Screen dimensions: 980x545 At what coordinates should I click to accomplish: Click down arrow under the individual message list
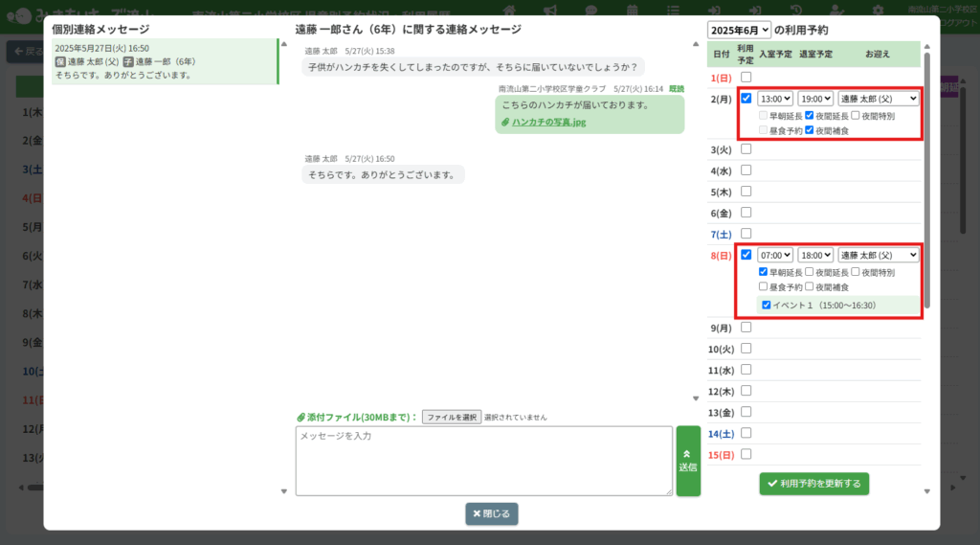tap(283, 491)
